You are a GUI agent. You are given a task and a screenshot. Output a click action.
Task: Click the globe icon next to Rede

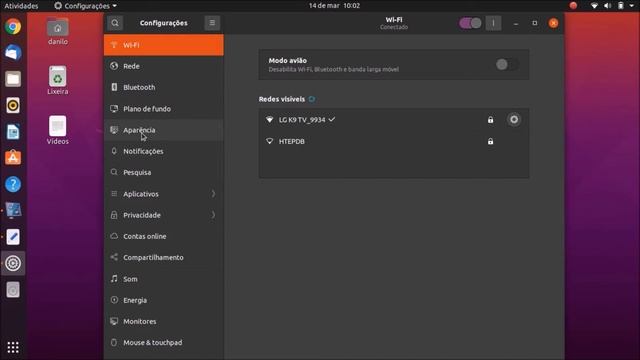pyautogui.click(x=114, y=66)
